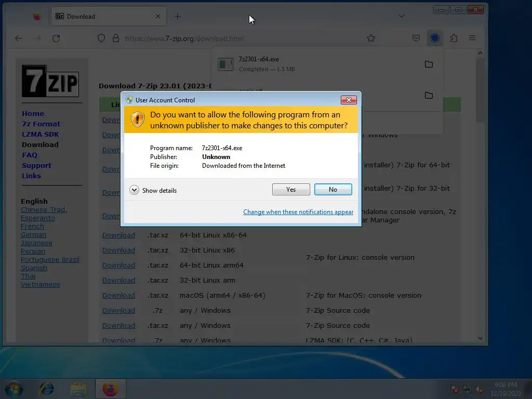Switch language to Esperanto
The width and height of the screenshot is (532, 399).
(37, 218)
